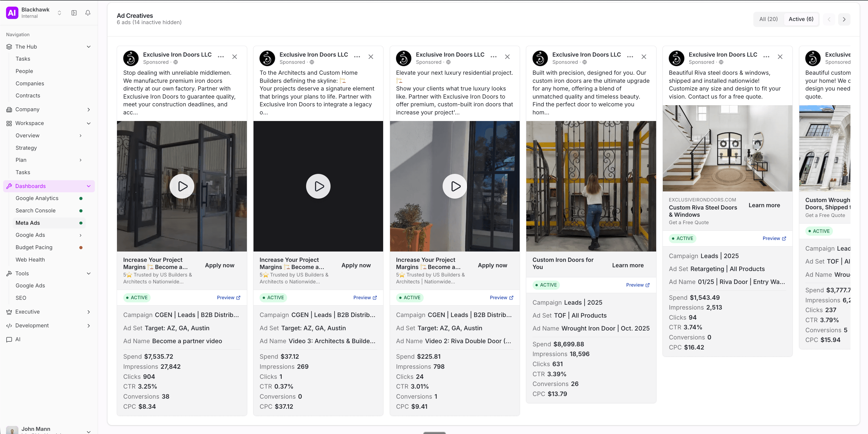The image size is (868, 434).
Task: Open the SEO tool
Action: 21,298
